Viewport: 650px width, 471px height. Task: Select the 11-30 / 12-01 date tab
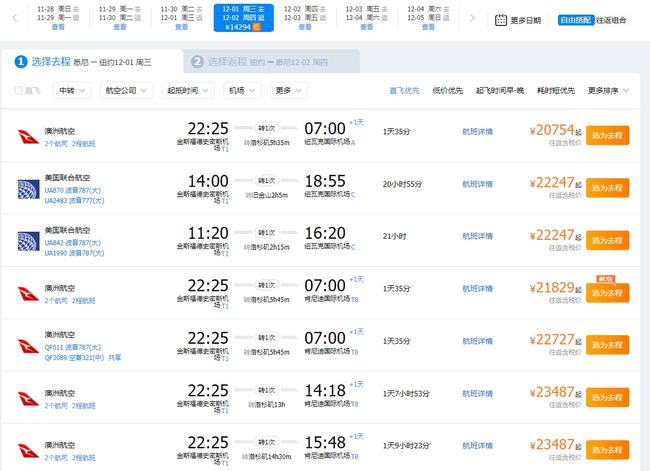click(182, 18)
